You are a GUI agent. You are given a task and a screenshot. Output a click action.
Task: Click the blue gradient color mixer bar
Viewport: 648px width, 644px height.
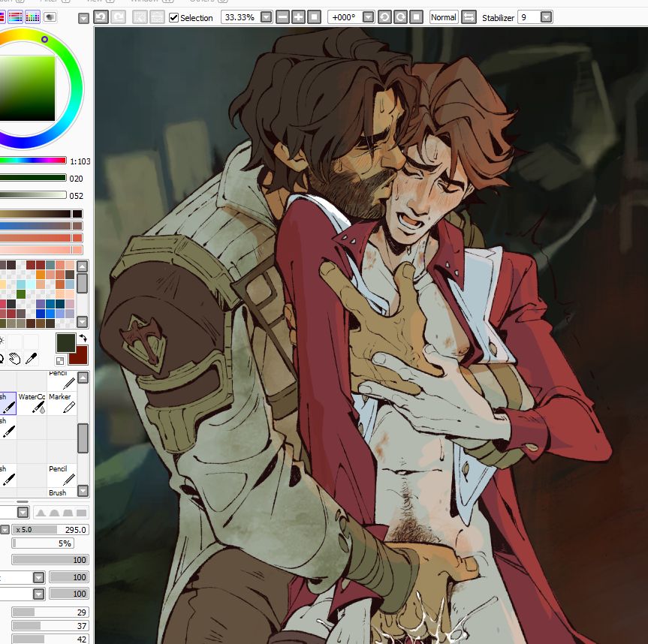(x=41, y=225)
